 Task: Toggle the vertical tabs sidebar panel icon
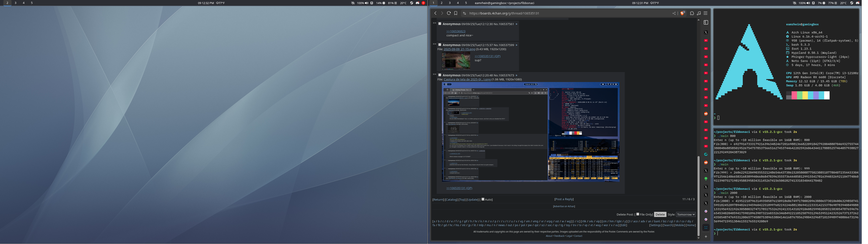[705, 22]
